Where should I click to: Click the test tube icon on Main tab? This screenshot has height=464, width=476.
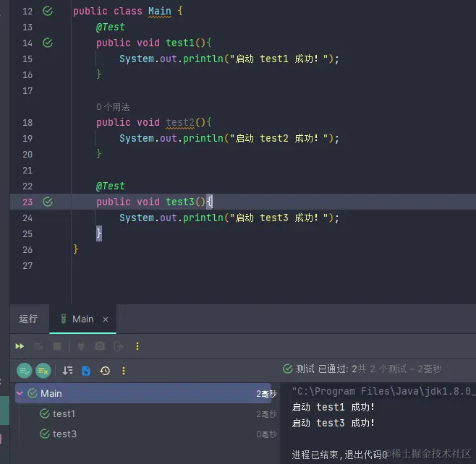click(x=64, y=319)
